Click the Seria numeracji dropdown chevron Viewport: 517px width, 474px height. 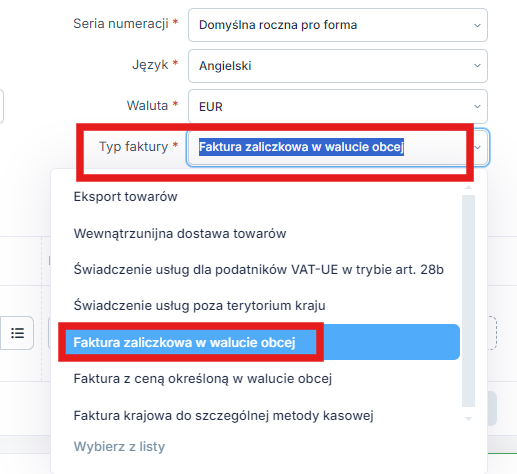pos(477,25)
